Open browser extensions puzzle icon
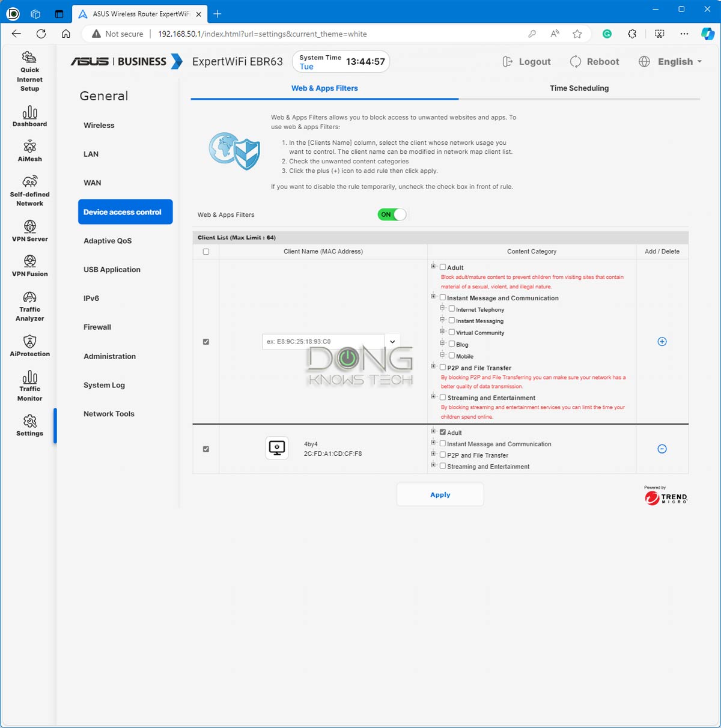721x728 pixels. click(x=632, y=34)
